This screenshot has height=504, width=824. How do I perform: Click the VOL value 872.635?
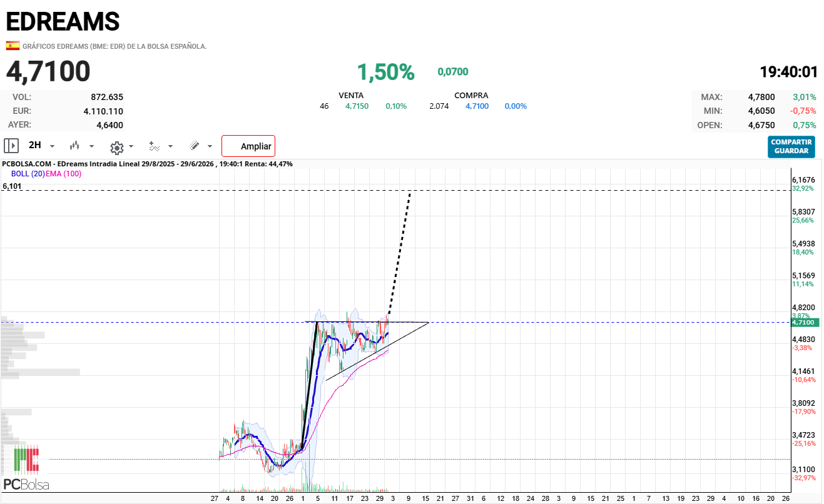click(107, 97)
